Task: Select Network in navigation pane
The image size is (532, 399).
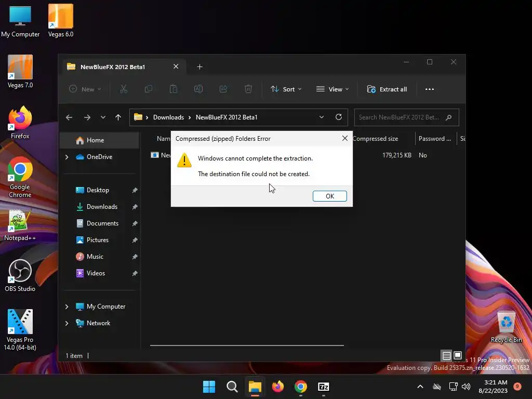Action: coord(98,323)
